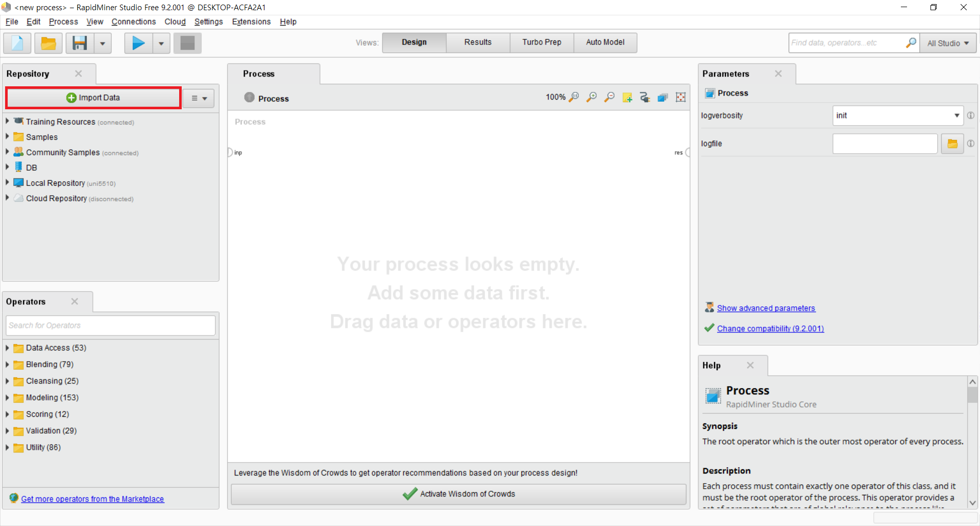
Task: Create a new process with the blank page icon
Action: point(17,43)
